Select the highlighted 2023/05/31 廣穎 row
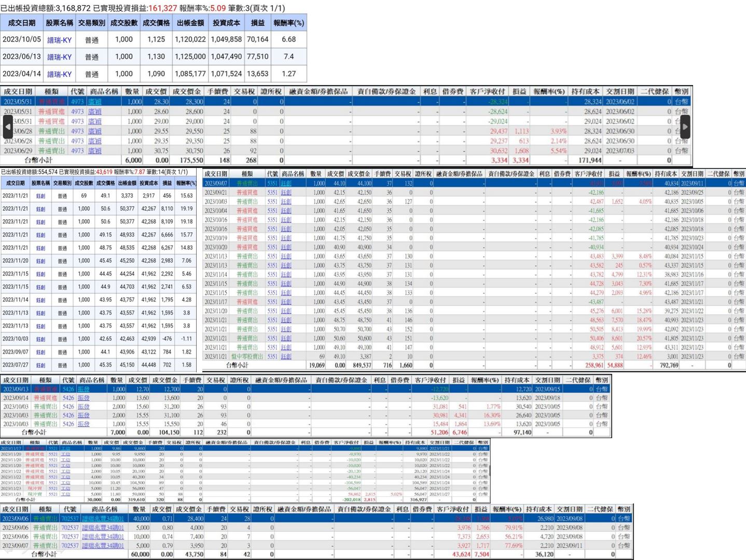Viewport: 746px width, 560px height. [x=346, y=102]
